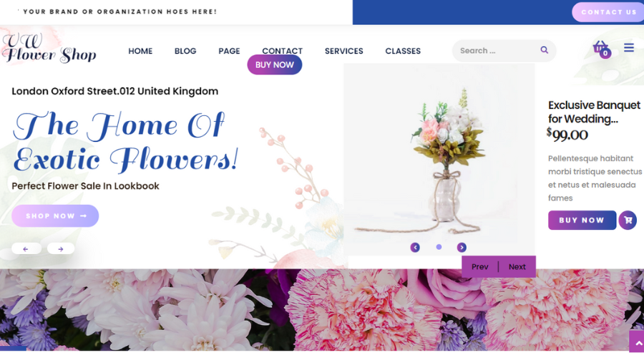Open the CLASSES menu item

click(x=403, y=51)
